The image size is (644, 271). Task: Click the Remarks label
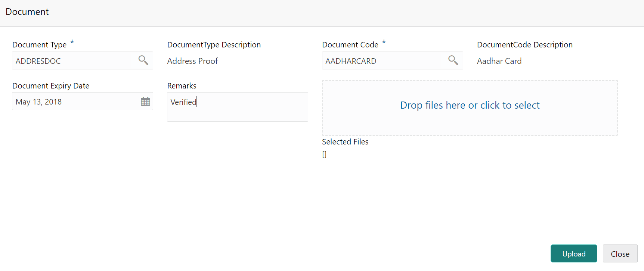point(182,86)
